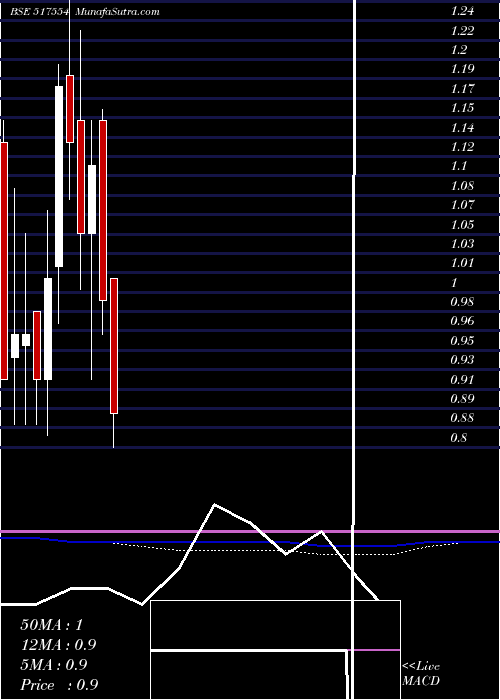500x700 pixels.
Task: Click the last red candlestick on the chart
Action: tap(114, 346)
